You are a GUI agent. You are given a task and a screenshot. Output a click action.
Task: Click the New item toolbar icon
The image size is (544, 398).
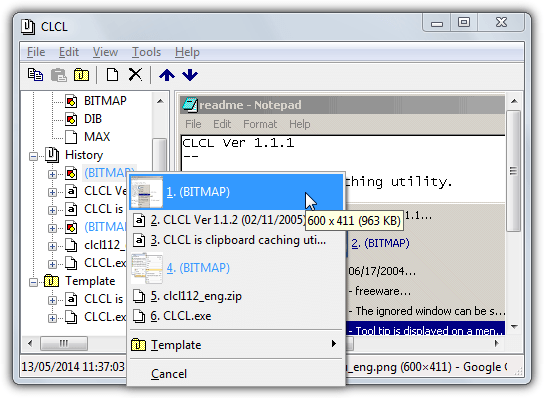112,75
